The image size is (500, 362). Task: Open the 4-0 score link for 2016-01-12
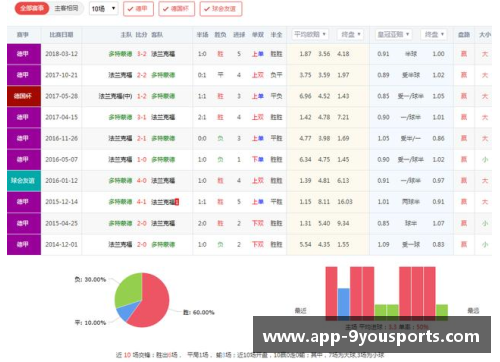[x=142, y=181]
